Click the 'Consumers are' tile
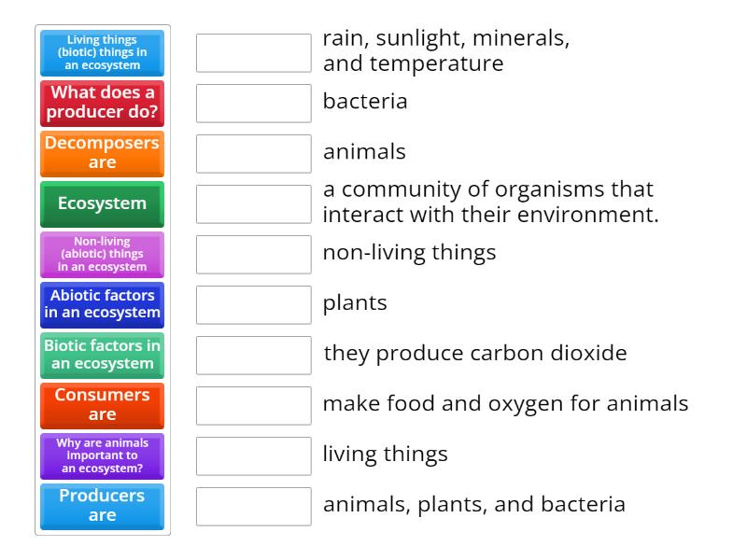This screenshot has width=747, height=560. [101, 405]
